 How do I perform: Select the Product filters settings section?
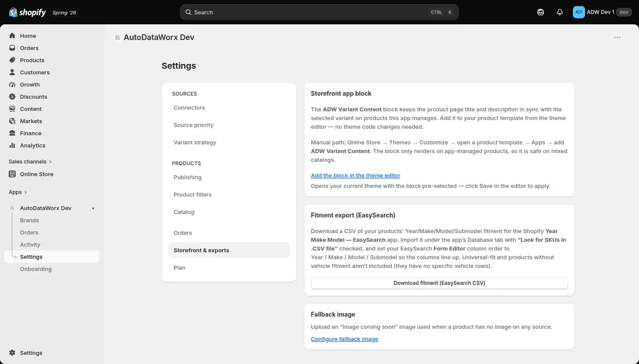pos(229,195)
